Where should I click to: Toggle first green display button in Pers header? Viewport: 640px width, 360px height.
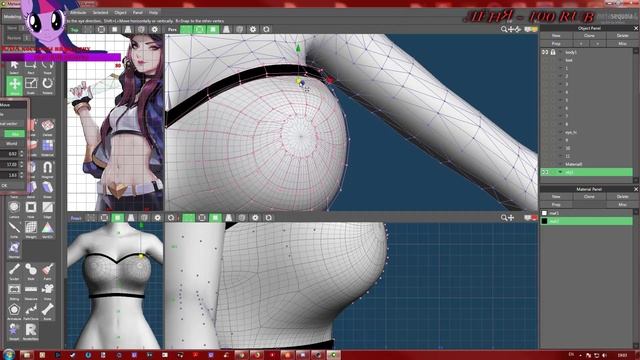[186, 29]
